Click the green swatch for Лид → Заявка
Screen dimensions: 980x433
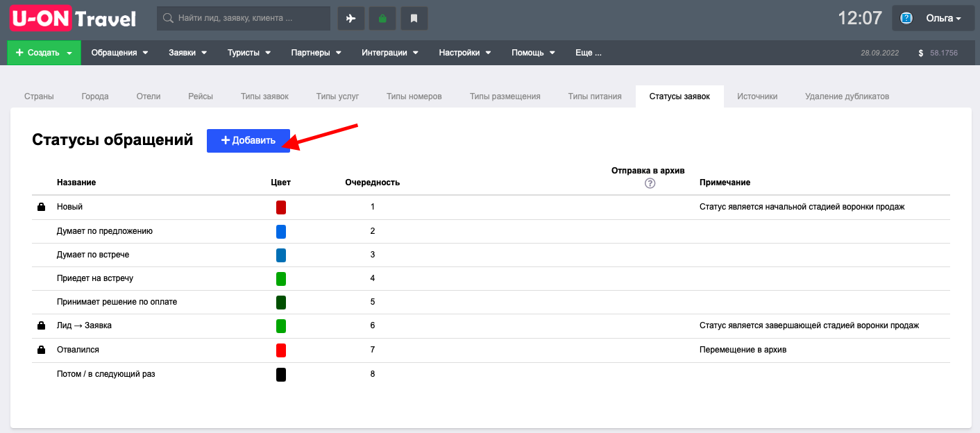281,326
